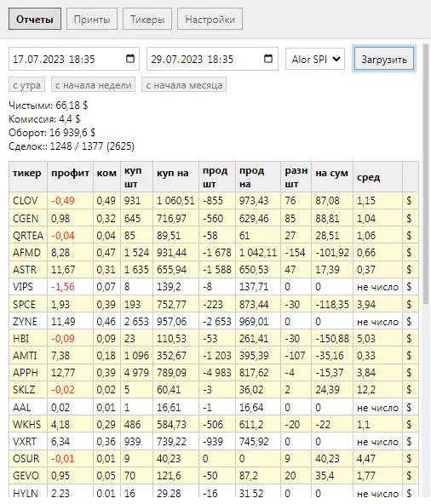Click the ком column header
431x504 pixels.
coord(106,173)
